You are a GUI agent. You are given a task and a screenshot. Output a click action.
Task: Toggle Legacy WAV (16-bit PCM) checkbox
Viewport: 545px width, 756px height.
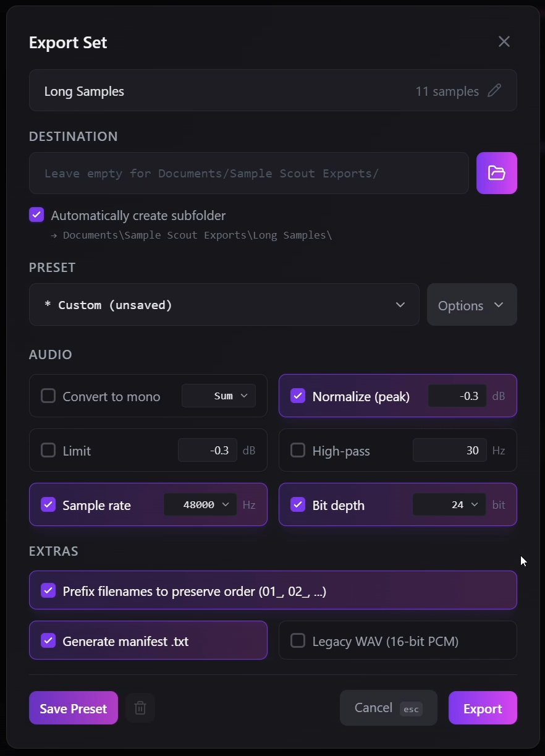coord(298,640)
